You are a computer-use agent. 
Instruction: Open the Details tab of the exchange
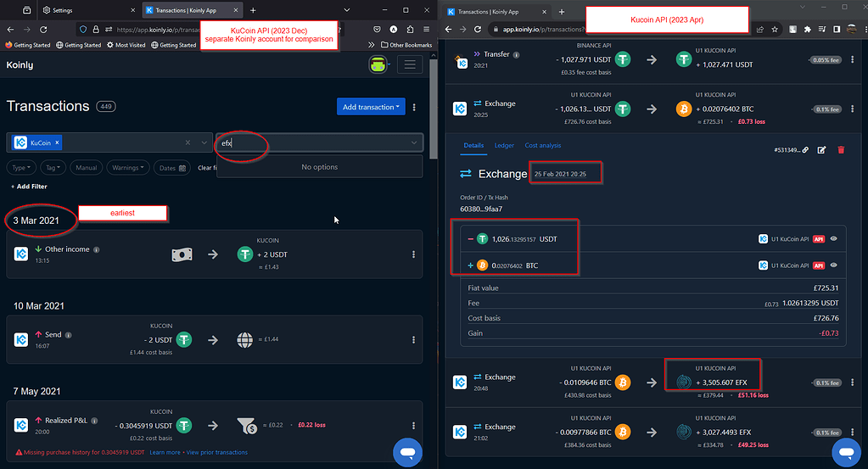[473, 146]
